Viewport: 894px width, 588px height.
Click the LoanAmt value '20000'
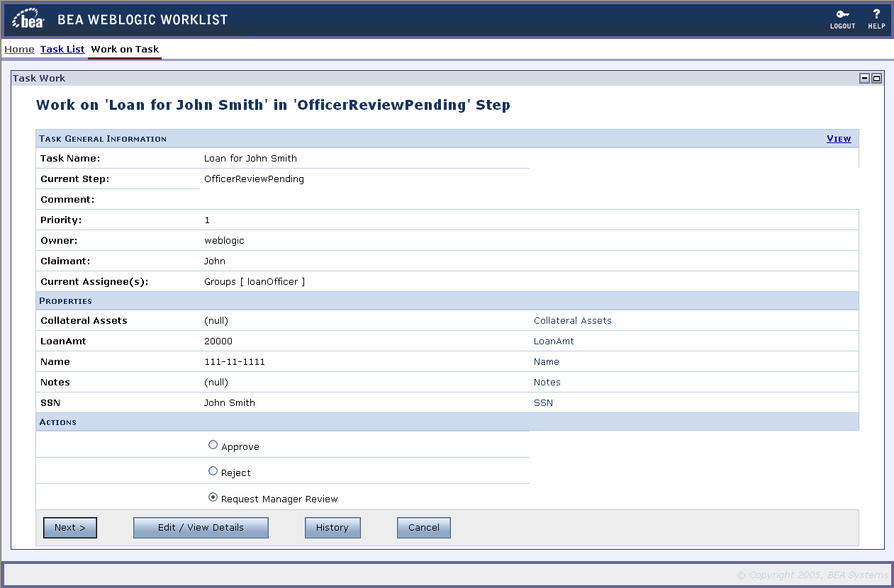click(x=218, y=341)
